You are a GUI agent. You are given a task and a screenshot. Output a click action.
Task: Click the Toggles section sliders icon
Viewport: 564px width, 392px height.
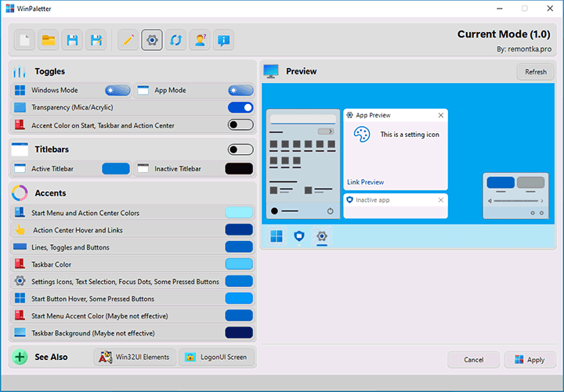(20, 71)
